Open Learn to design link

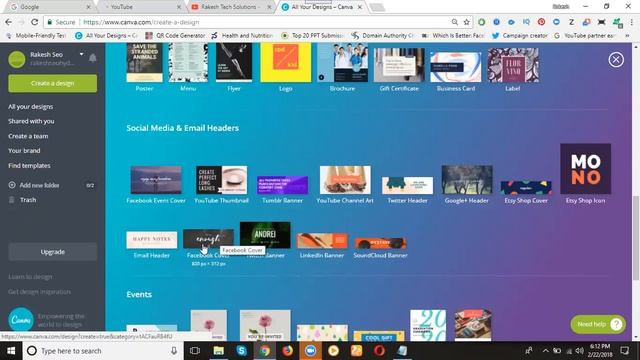tap(30, 277)
